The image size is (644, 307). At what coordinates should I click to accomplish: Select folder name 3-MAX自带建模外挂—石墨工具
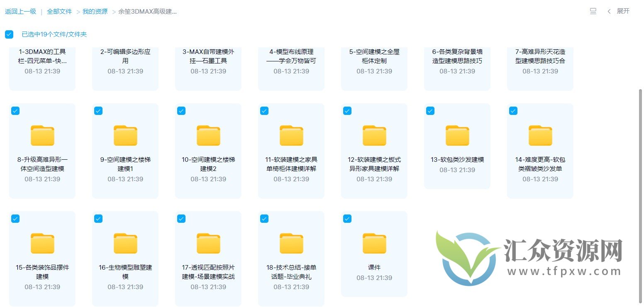pos(208,56)
